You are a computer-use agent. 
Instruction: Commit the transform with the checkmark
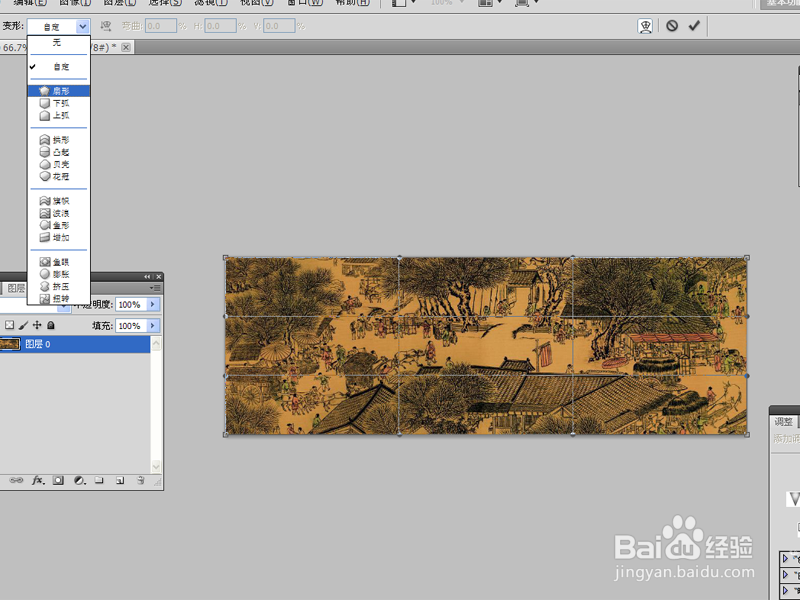tap(694, 26)
